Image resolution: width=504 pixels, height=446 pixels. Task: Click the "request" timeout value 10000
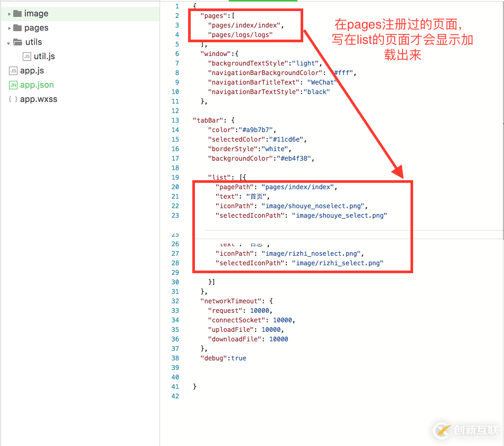(259, 311)
